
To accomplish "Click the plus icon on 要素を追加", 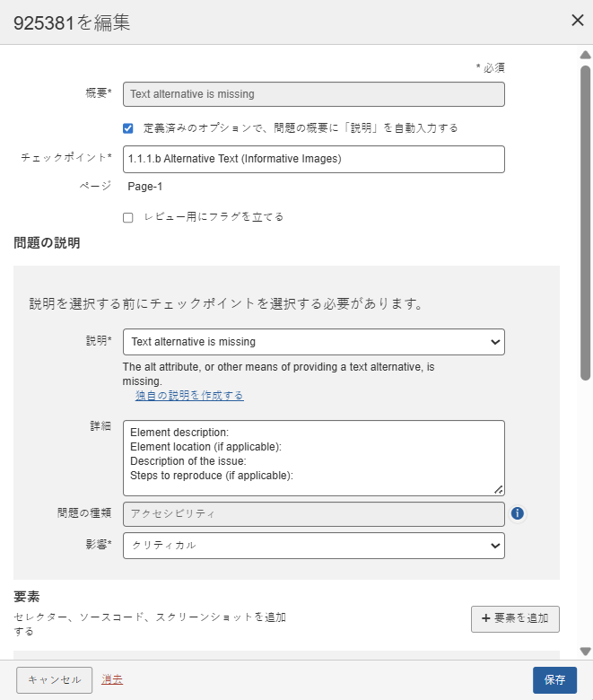I will (486, 618).
